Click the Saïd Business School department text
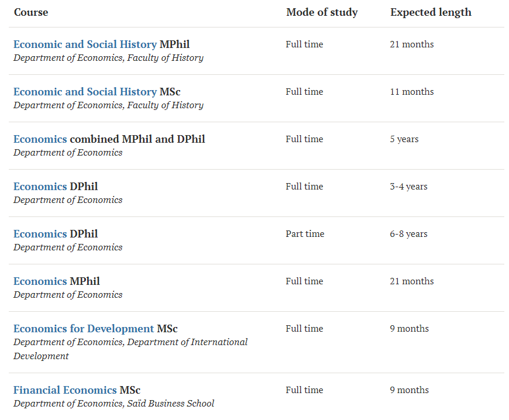 [170, 404]
